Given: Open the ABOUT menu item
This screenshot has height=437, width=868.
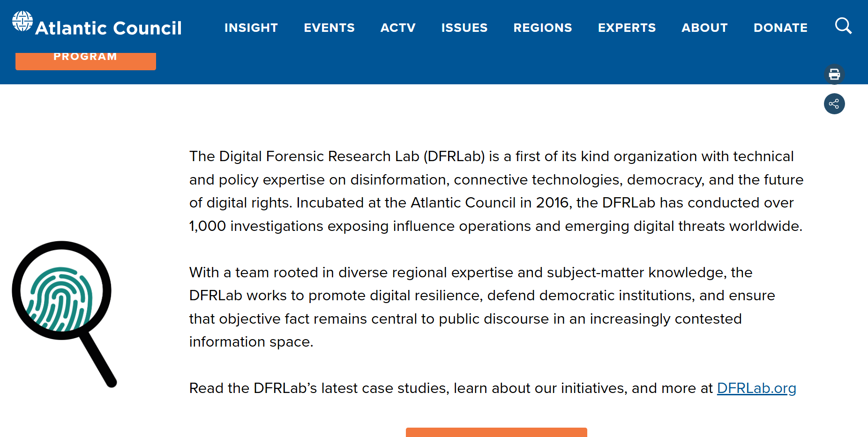Looking at the screenshot, I should click(704, 28).
